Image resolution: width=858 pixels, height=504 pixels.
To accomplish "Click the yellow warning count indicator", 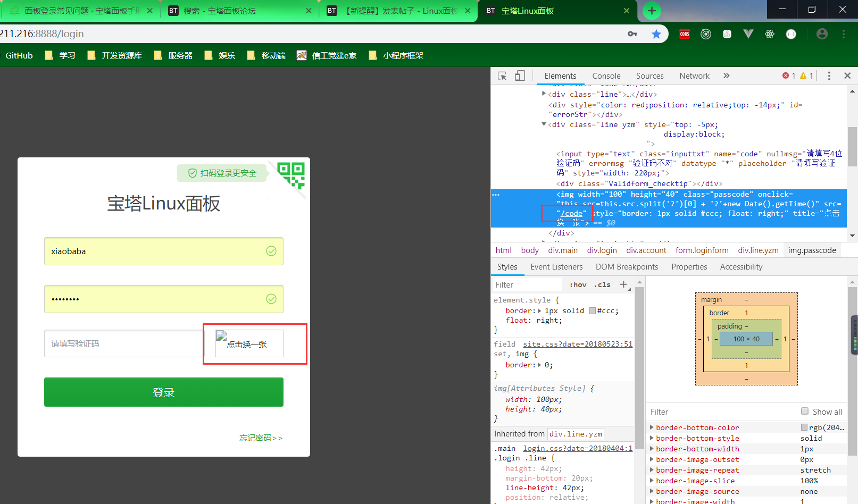I will [806, 76].
